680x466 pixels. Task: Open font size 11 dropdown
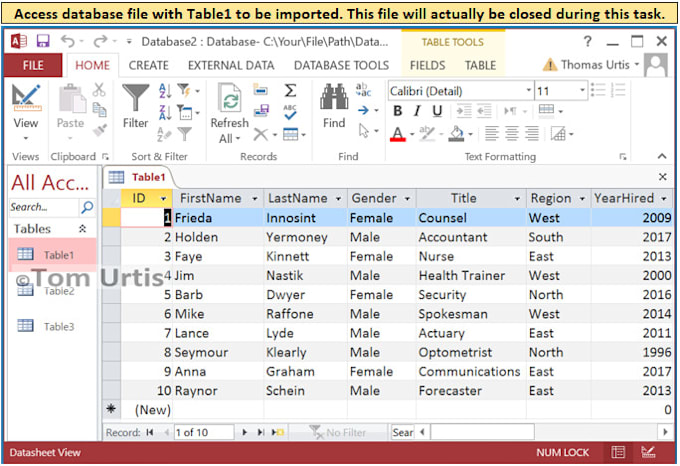582,91
